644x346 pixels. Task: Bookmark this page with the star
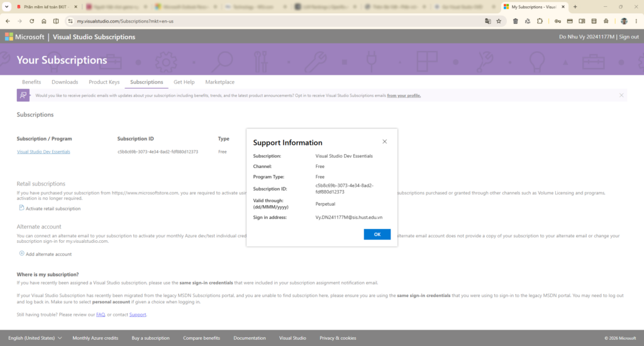(499, 21)
